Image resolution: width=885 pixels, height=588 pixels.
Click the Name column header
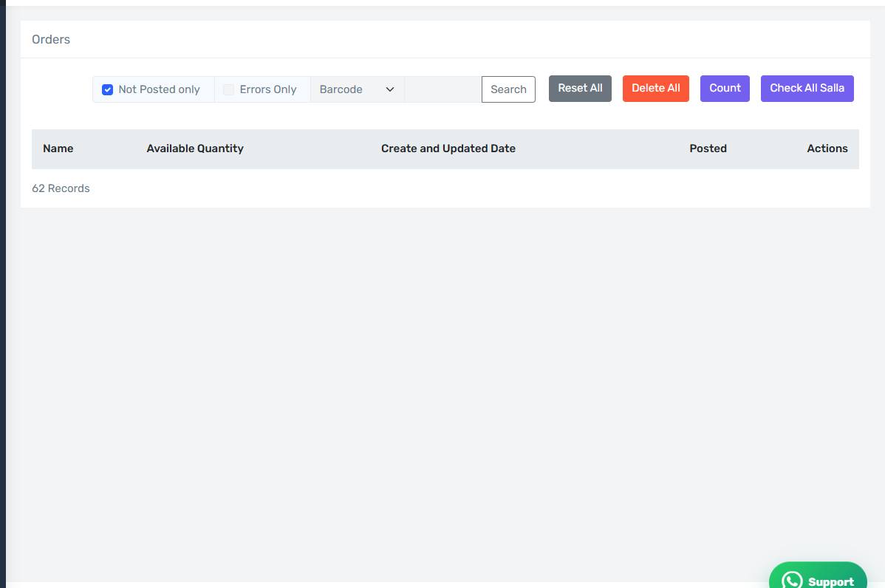(x=58, y=148)
